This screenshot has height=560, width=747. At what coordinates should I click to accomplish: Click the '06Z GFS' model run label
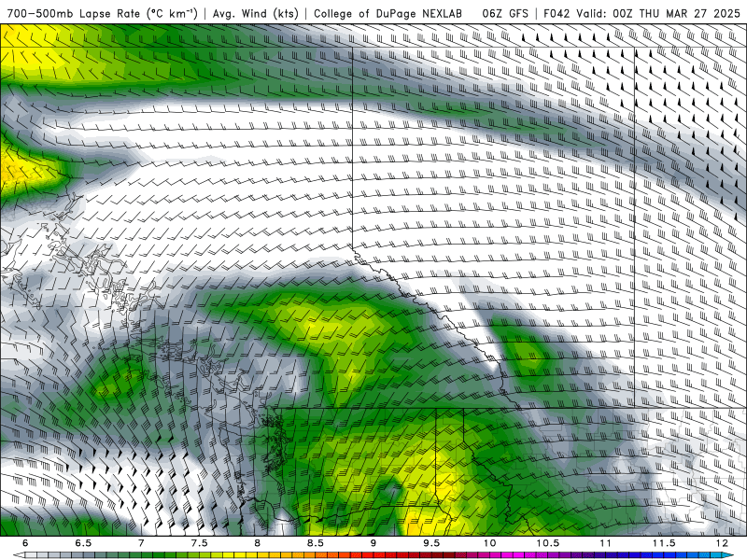coord(505,14)
